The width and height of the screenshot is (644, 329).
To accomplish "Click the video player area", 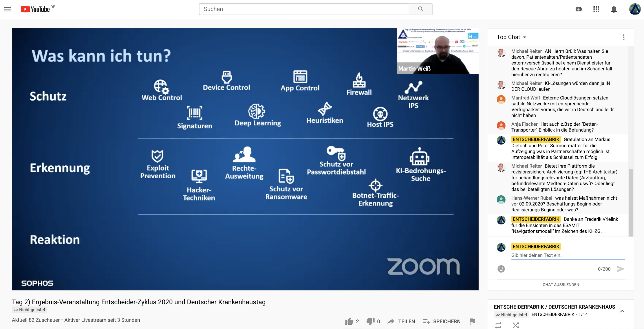I will [x=245, y=159].
